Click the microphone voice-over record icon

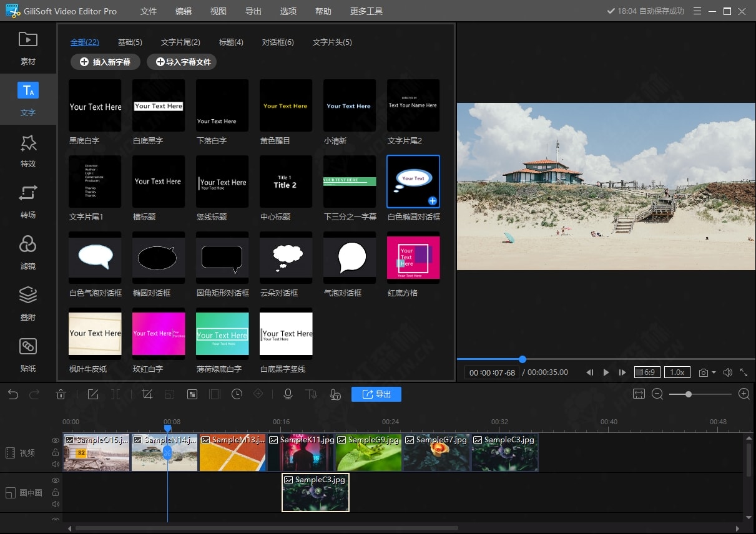(x=288, y=394)
